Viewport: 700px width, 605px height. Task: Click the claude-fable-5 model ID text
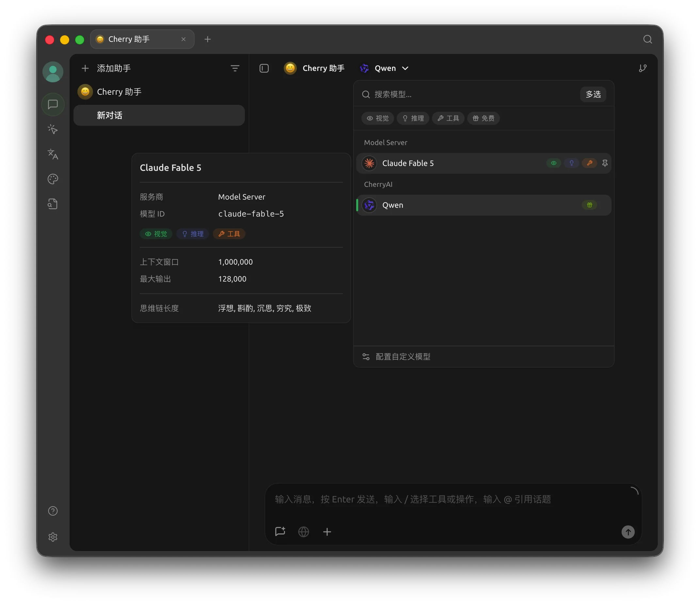[x=251, y=214]
